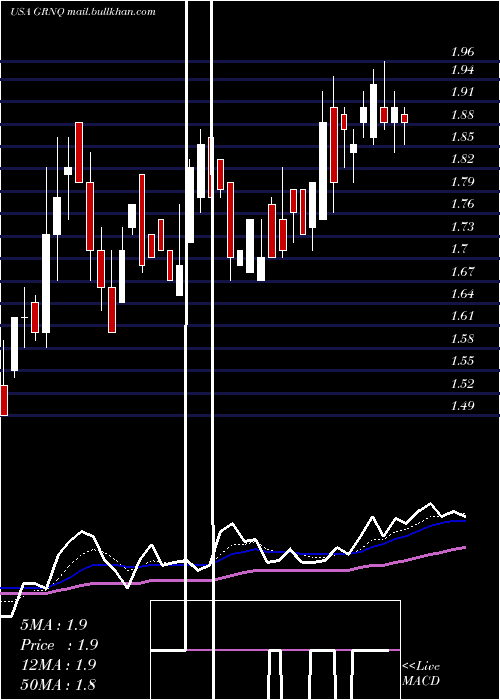Select the 1.52 price axis label
Image resolution: width=500 pixels, height=700 pixels.
462,383
